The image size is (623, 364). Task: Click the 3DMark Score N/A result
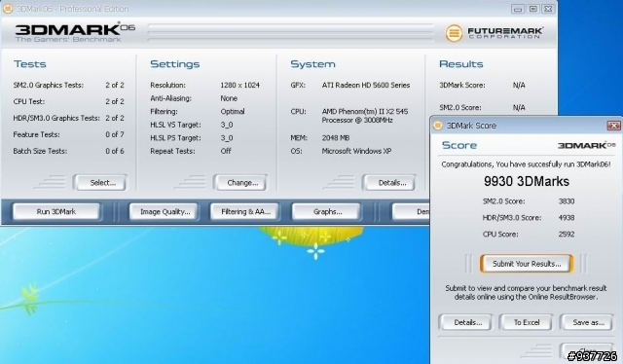pyautogui.click(x=519, y=85)
